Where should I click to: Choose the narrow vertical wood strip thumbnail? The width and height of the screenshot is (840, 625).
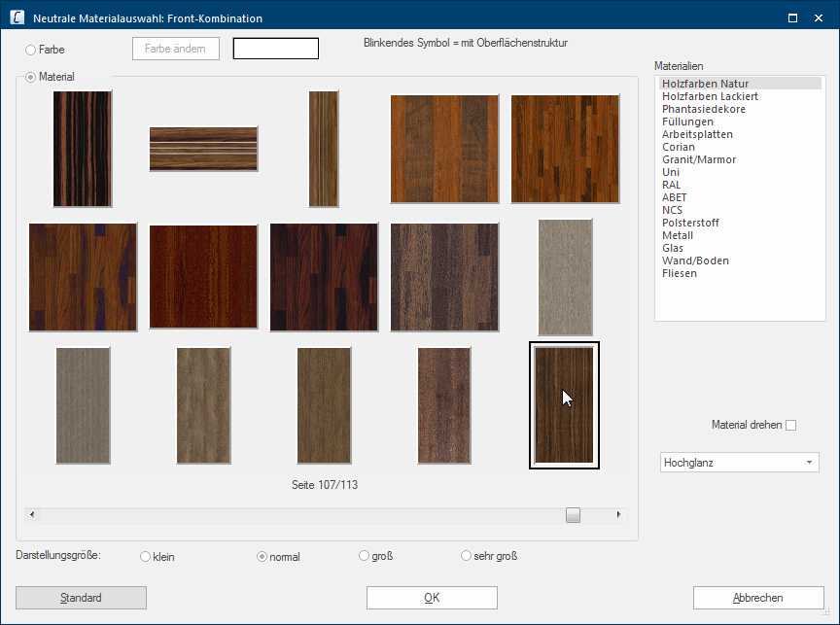coord(324,149)
